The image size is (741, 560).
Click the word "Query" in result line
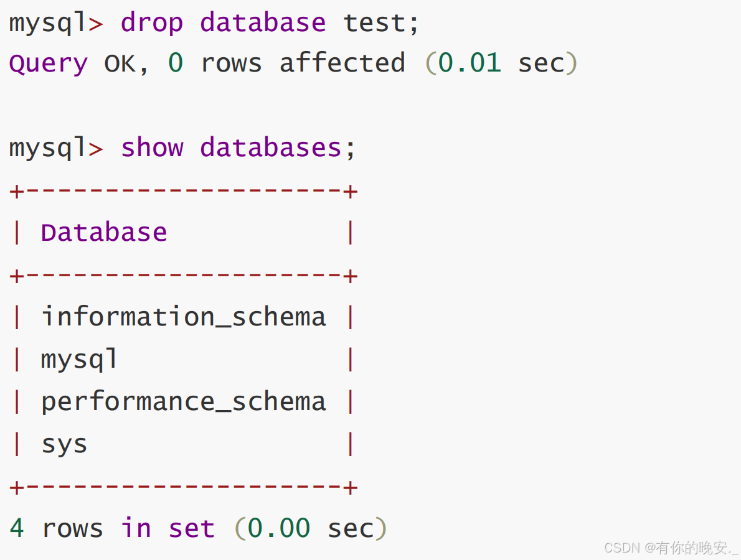(48, 64)
